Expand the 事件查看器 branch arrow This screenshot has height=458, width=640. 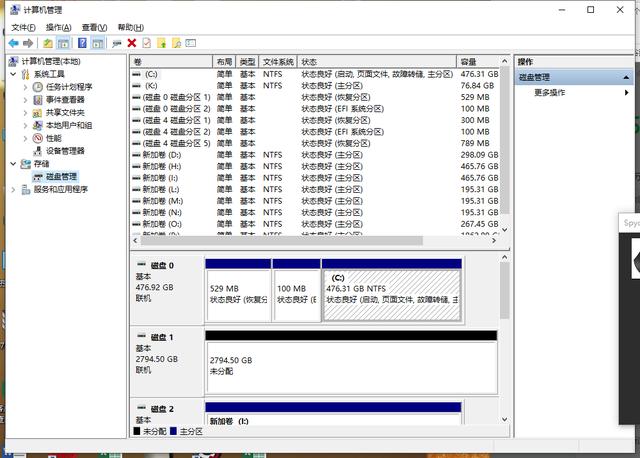25,100
